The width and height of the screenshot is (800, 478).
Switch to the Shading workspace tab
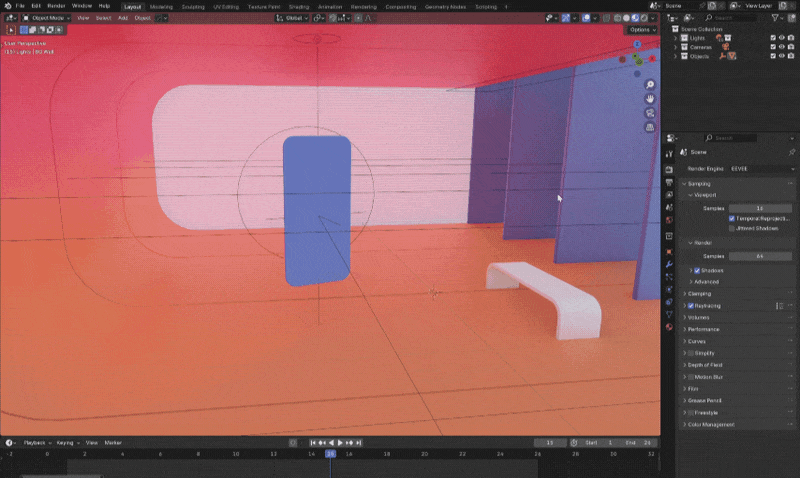point(299,6)
